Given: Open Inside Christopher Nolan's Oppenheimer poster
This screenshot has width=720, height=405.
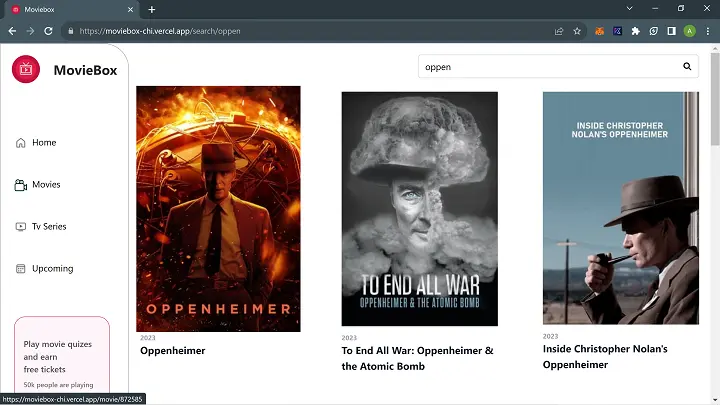Looking at the screenshot, I should click(x=621, y=208).
